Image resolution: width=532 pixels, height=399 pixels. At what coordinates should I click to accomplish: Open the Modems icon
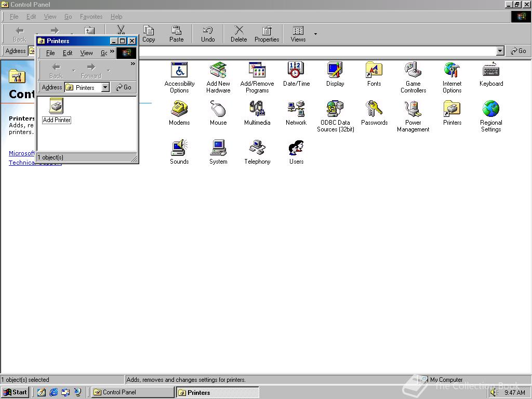click(x=179, y=113)
